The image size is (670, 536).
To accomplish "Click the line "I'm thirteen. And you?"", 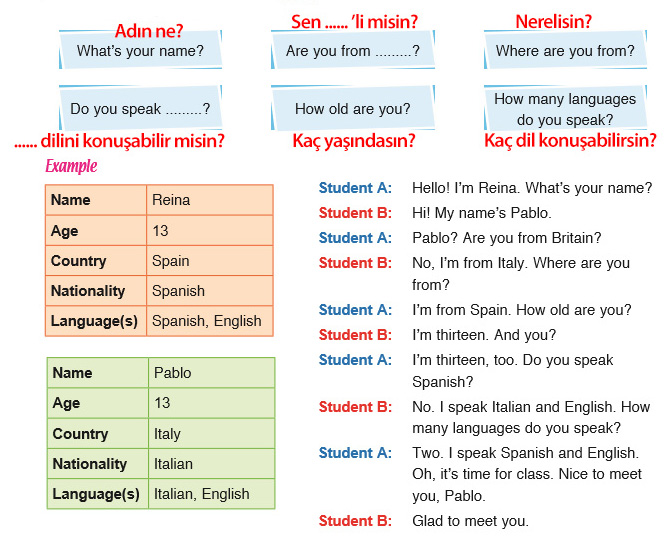I will [484, 335].
